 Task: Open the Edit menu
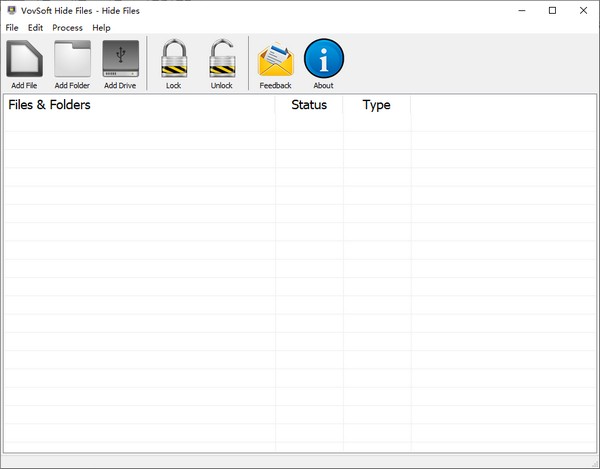click(x=35, y=28)
